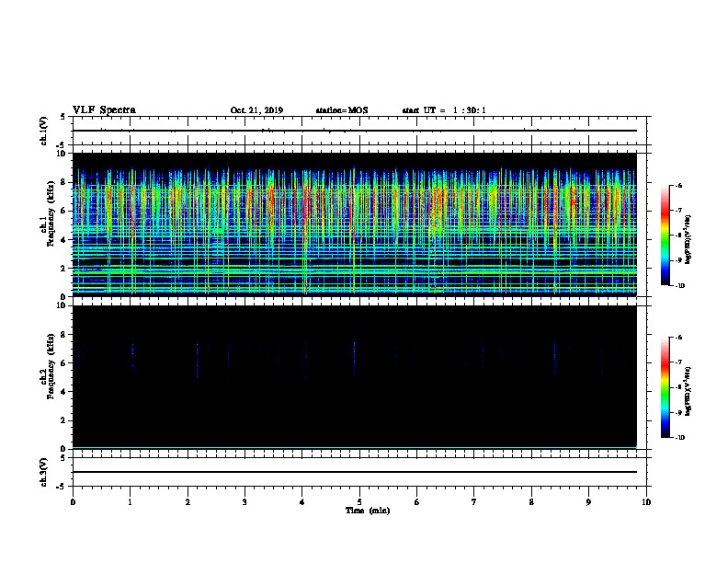This screenshot has width=728, height=563.
Task: Click the "8" kHz tick of ch.1 spectrogram
Action: coord(63,182)
